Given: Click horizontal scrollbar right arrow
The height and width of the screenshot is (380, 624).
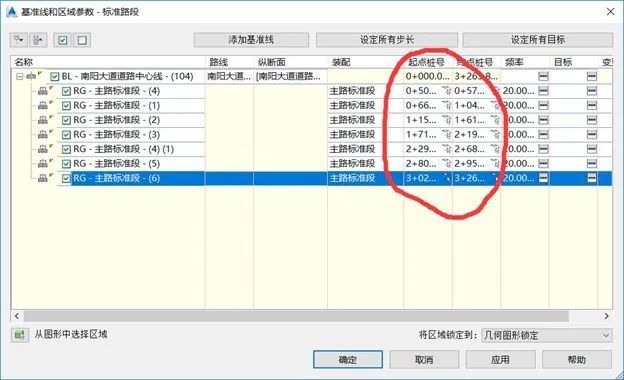Looking at the screenshot, I should click(x=606, y=316).
